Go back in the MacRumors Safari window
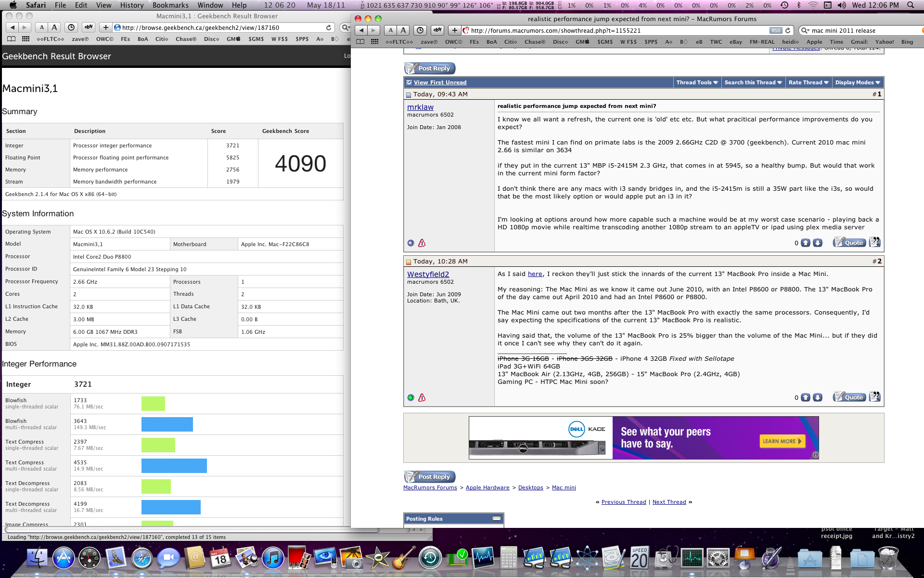The height and width of the screenshot is (578, 924). tap(361, 30)
